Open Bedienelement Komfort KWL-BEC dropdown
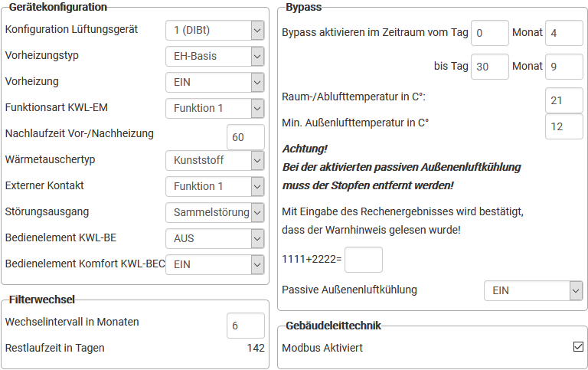The image size is (588, 370). click(215, 264)
